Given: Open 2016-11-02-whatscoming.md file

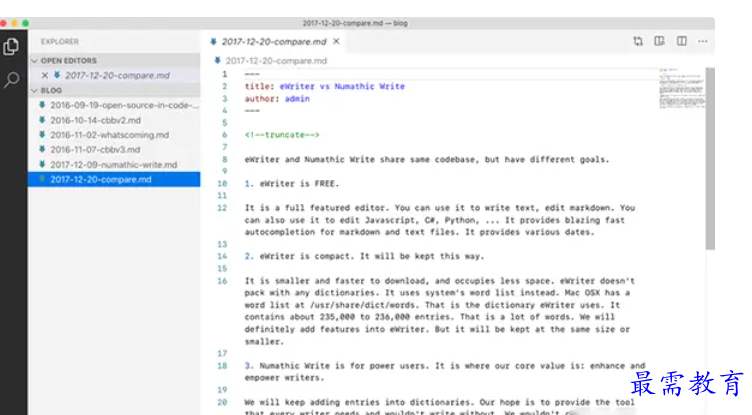Looking at the screenshot, I should [114, 135].
